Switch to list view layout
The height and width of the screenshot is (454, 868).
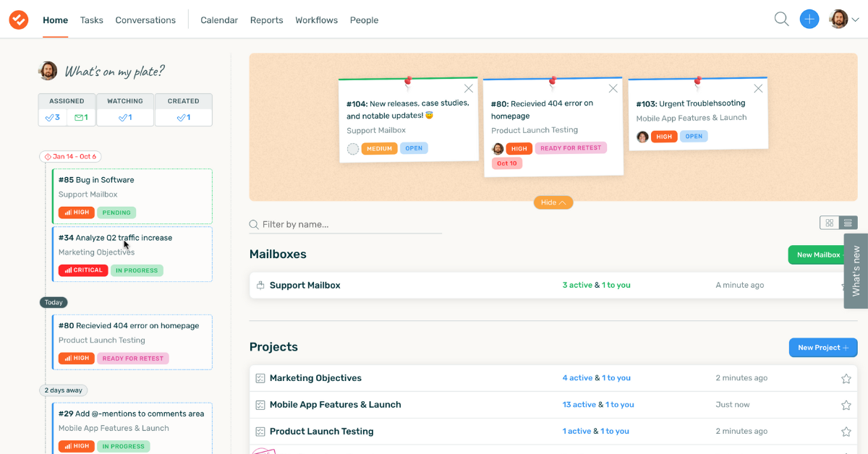(848, 223)
